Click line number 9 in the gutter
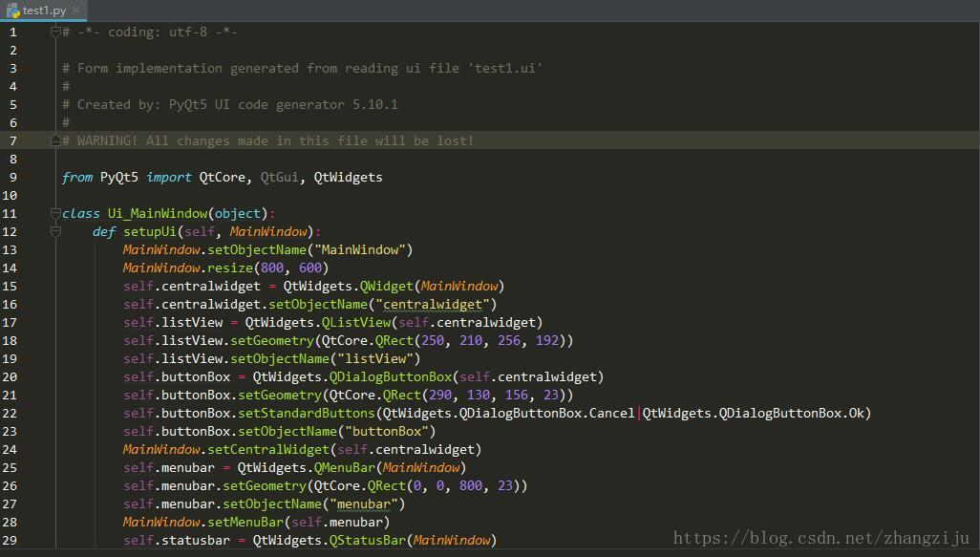Image resolution: width=980 pixels, height=557 pixels. 13,178
